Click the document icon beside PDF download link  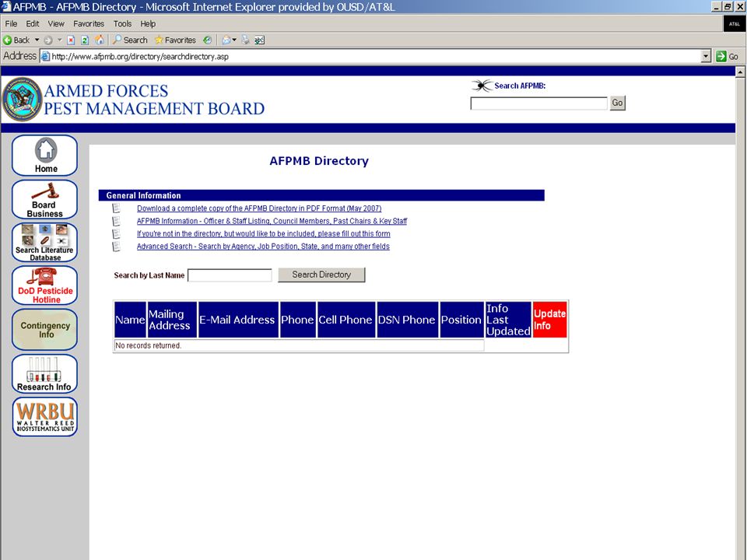(116, 208)
